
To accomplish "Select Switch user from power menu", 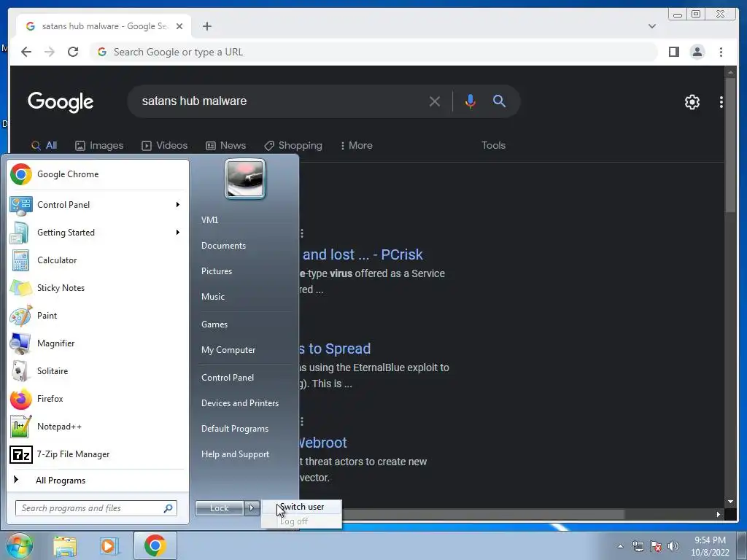I will pos(301,507).
